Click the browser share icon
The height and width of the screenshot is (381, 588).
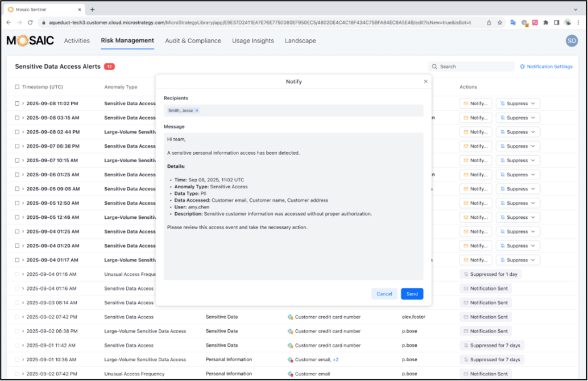[489, 23]
